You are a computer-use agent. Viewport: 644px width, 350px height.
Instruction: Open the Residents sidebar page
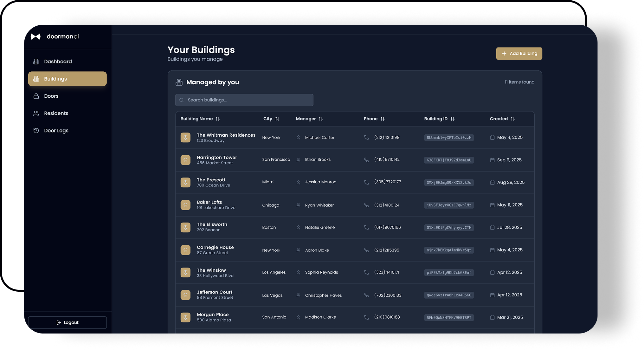[x=56, y=113]
